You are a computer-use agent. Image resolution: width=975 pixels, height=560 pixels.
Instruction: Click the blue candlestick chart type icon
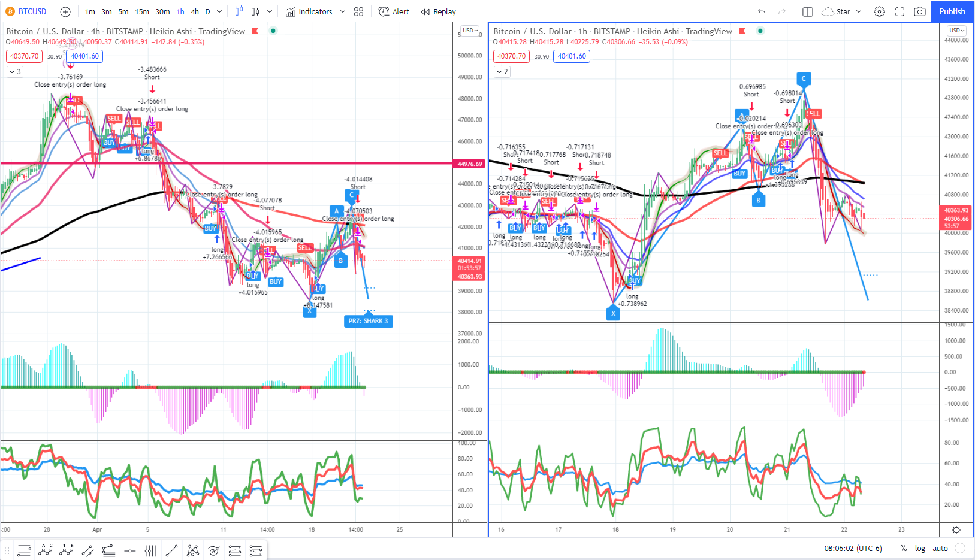point(239,11)
